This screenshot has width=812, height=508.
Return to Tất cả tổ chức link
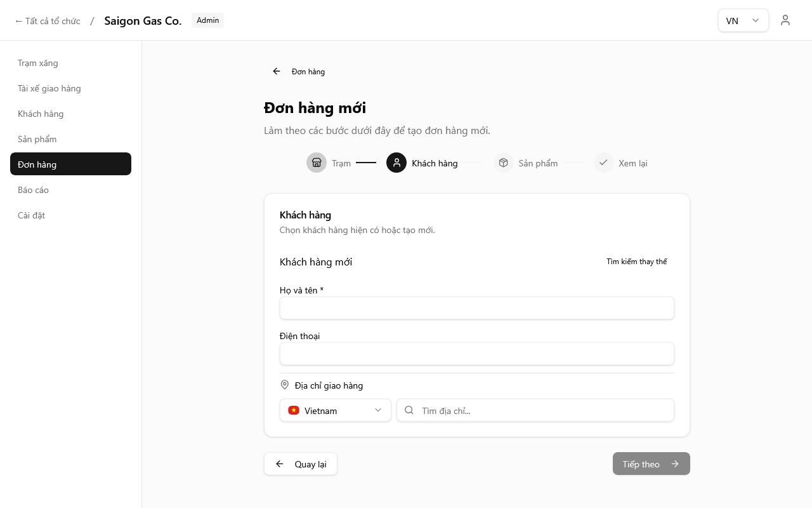[x=48, y=21]
